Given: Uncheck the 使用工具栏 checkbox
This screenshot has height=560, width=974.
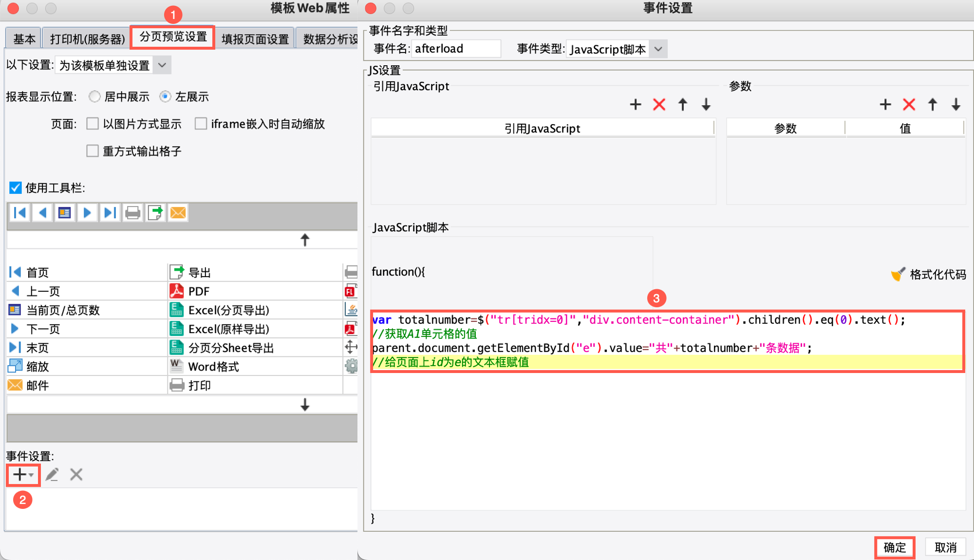Looking at the screenshot, I should [16, 188].
